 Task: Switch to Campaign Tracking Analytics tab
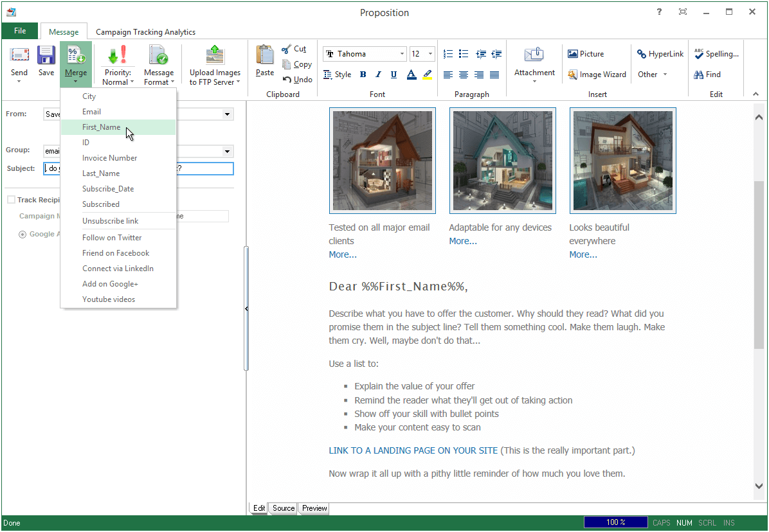pos(146,32)
